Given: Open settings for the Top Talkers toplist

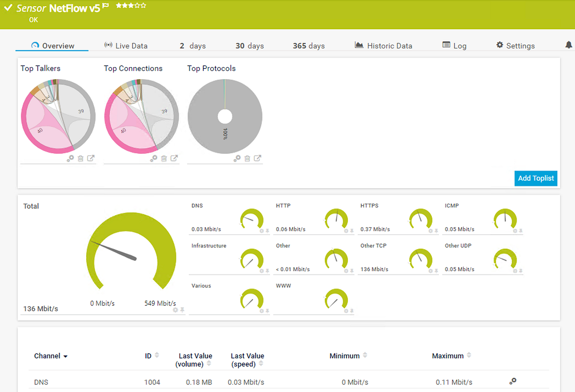Looking at the screenshot, I should pos(70,158).
